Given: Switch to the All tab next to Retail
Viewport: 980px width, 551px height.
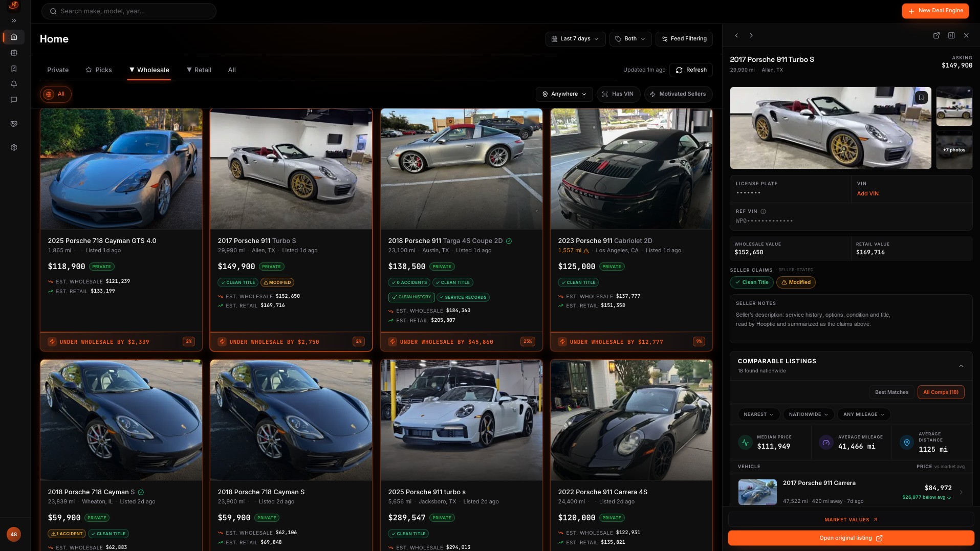Looking at the screenshot, I should (232, 70).
